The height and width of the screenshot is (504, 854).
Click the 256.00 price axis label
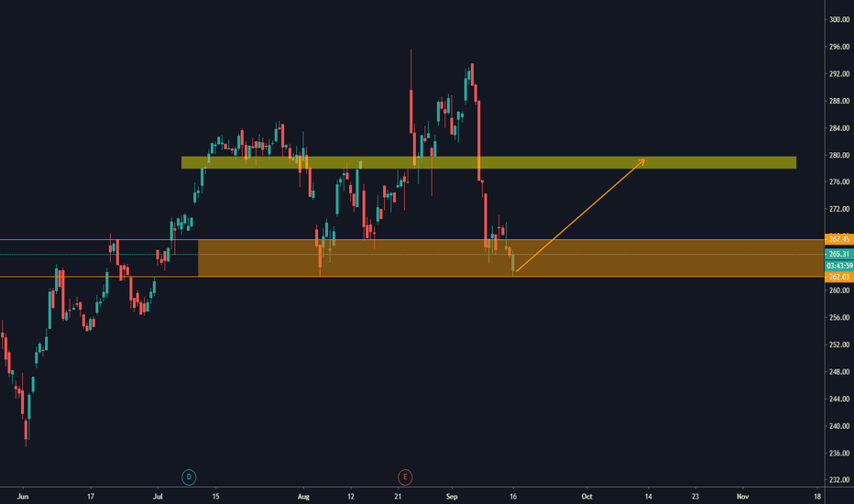click(839, 318)
